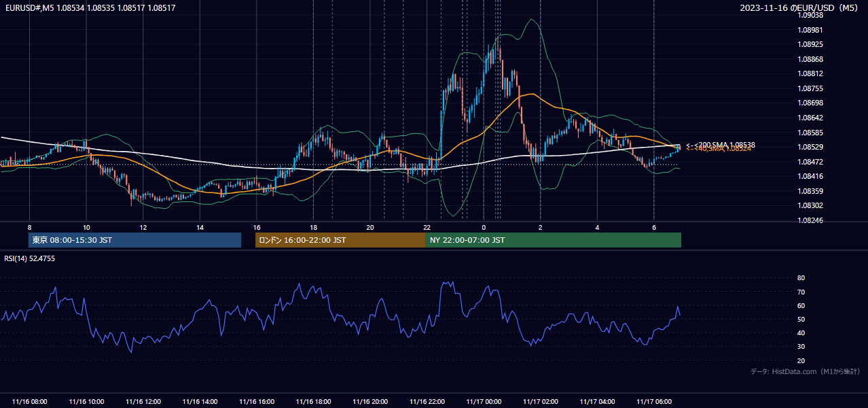This screenshot has height=408, width=868.
Task: Click price axis label 1.08755
Action: point(810,88)
